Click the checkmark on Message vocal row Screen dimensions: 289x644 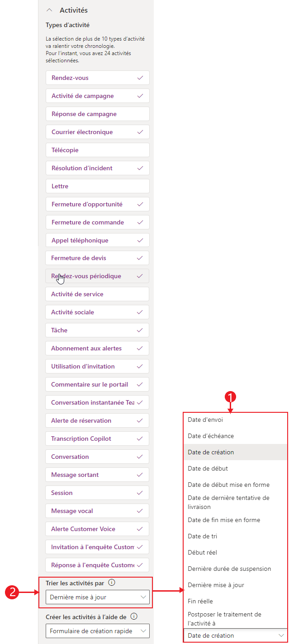[x=140, y=511]
